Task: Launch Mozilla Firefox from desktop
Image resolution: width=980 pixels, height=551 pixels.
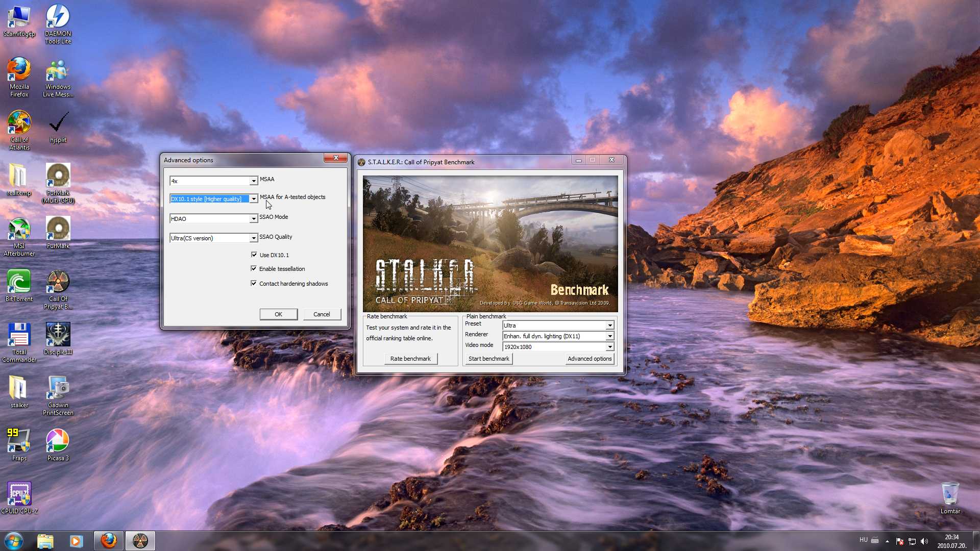Action: [19, 78]
